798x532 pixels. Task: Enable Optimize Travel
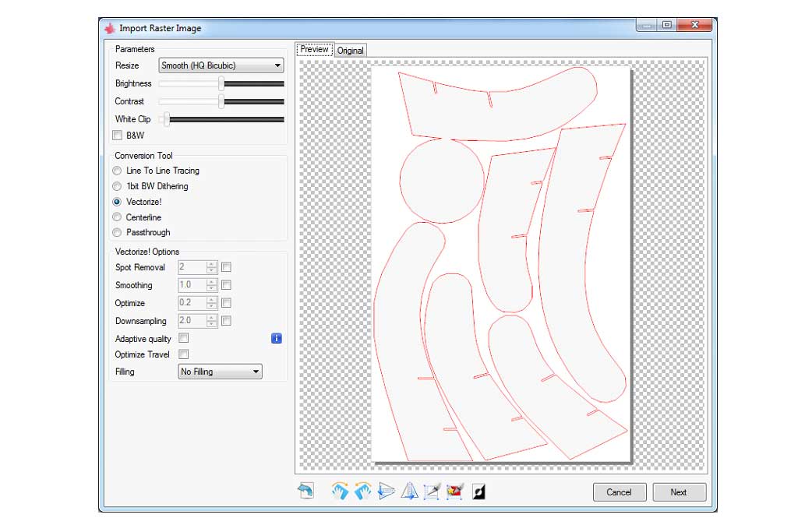pyautogui.click(x=184, y=354)
